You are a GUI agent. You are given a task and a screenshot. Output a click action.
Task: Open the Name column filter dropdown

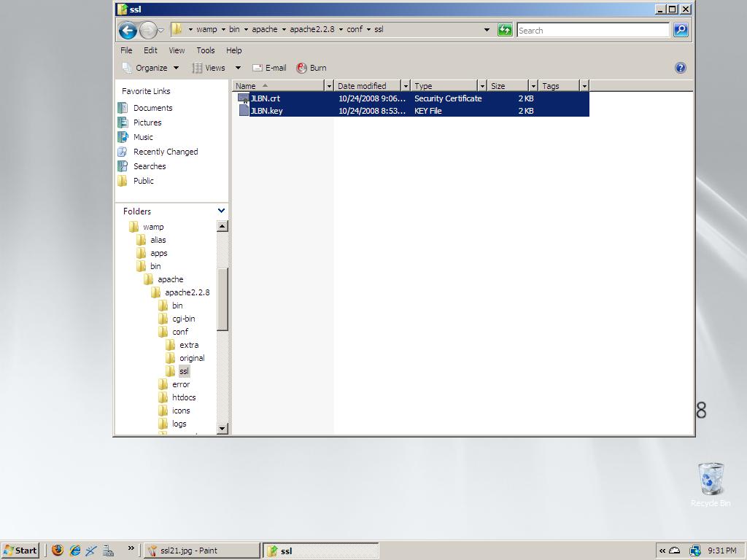coord(329,86)
